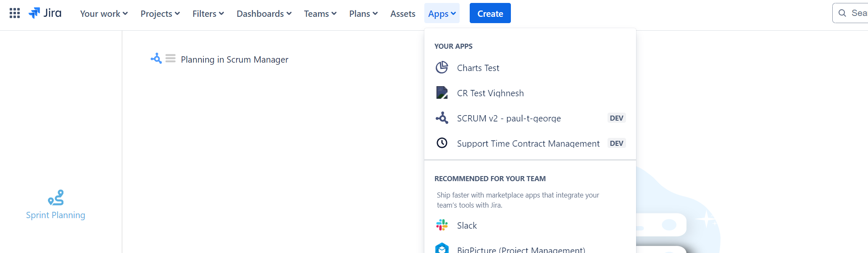Screen dimensions: 868x253
Task: Click the CR Test Vighnesh app icon
Action: pos(442,93)
